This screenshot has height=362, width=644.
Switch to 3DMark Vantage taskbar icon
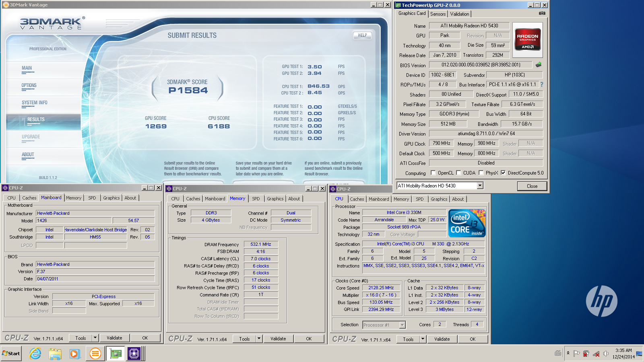pos(95,354)
